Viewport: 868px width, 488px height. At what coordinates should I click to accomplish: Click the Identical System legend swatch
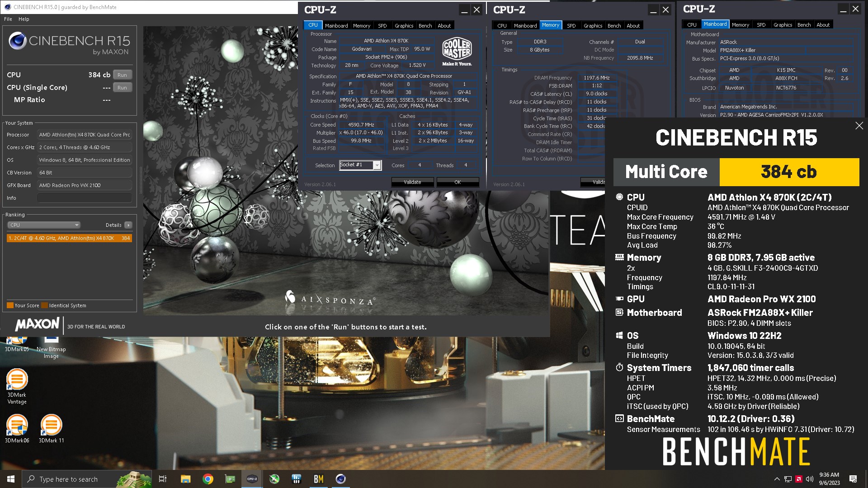(44, 305)
